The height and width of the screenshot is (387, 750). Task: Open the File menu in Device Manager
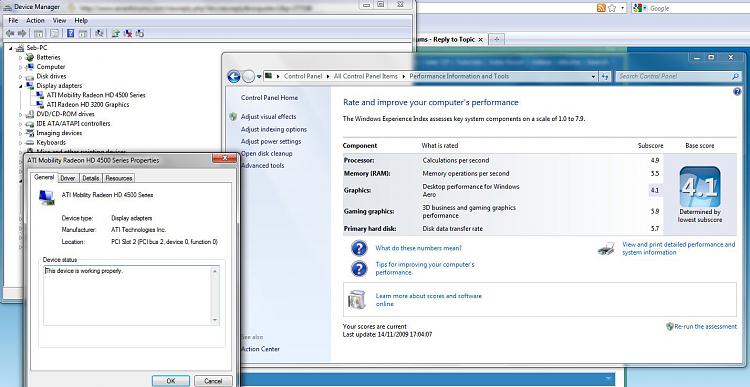coord(13,21)
